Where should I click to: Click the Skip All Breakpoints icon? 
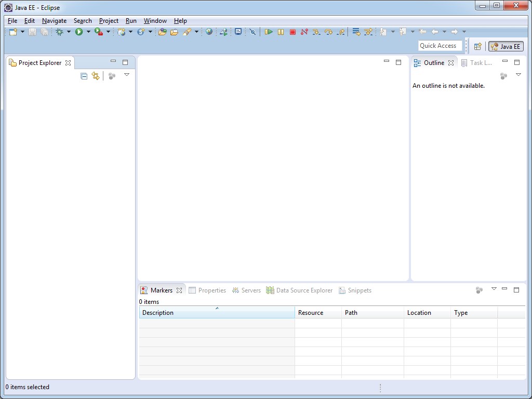tap(252, 32)
